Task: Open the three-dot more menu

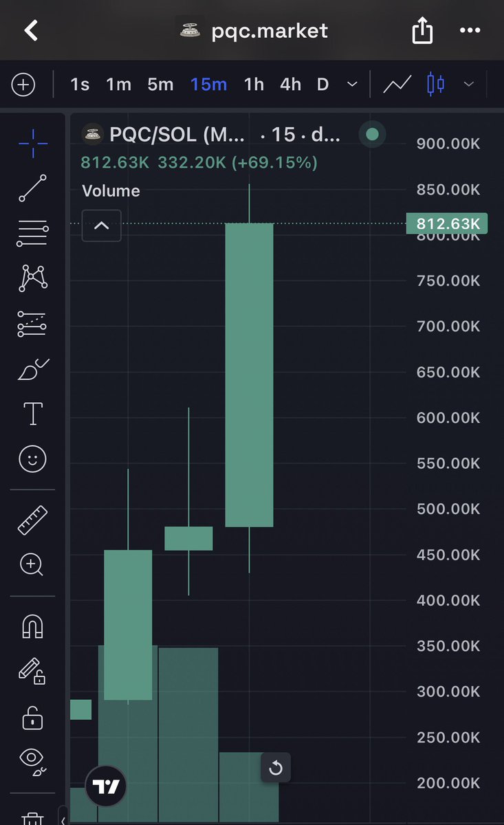Action: [470, 30]
